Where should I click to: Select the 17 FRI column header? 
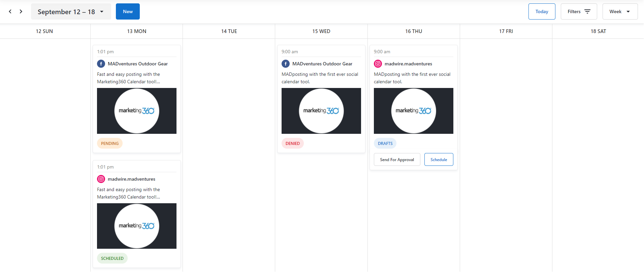click(506, 31)
